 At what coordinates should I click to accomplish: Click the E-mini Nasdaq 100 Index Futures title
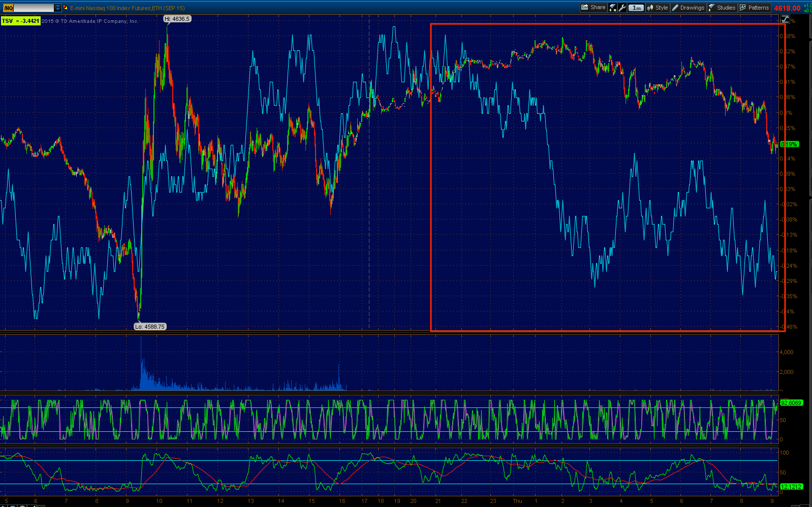(127, 8)
